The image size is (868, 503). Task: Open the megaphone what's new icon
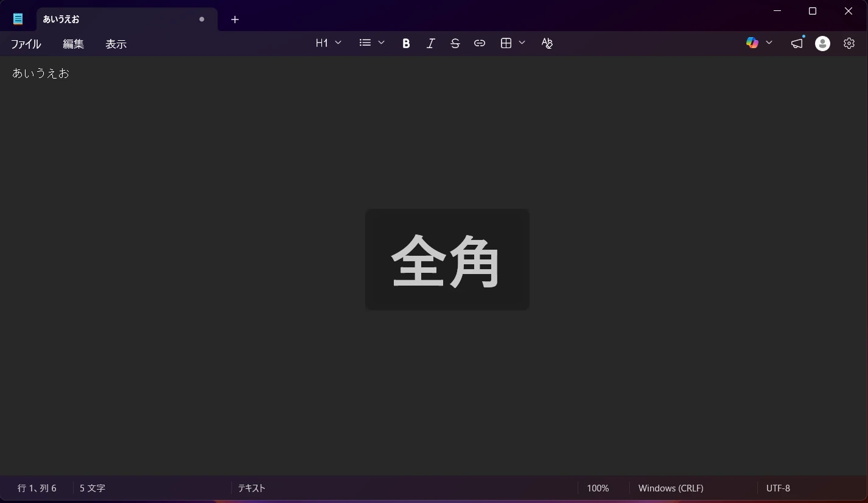(x=797, y=43)
